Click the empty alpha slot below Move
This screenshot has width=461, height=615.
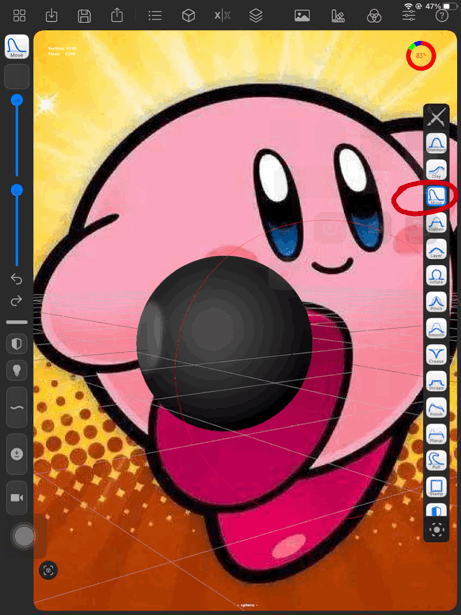(x=17, y=76)
